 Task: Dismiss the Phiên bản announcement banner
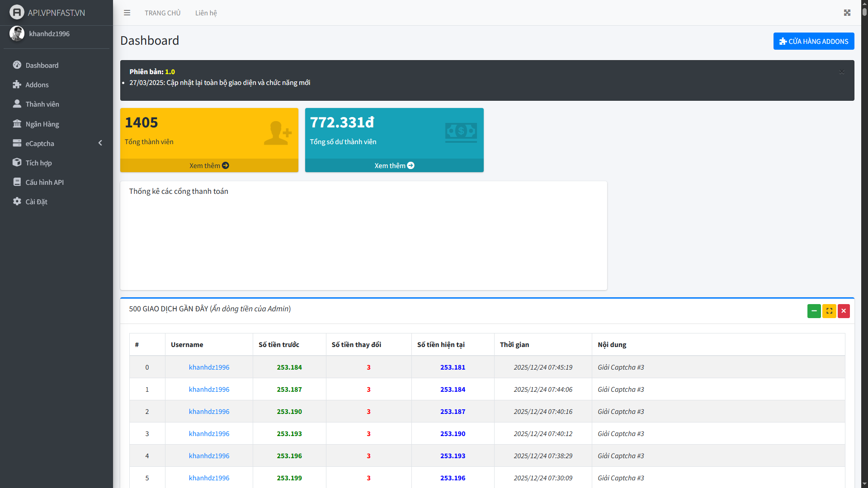click(842, 72)
